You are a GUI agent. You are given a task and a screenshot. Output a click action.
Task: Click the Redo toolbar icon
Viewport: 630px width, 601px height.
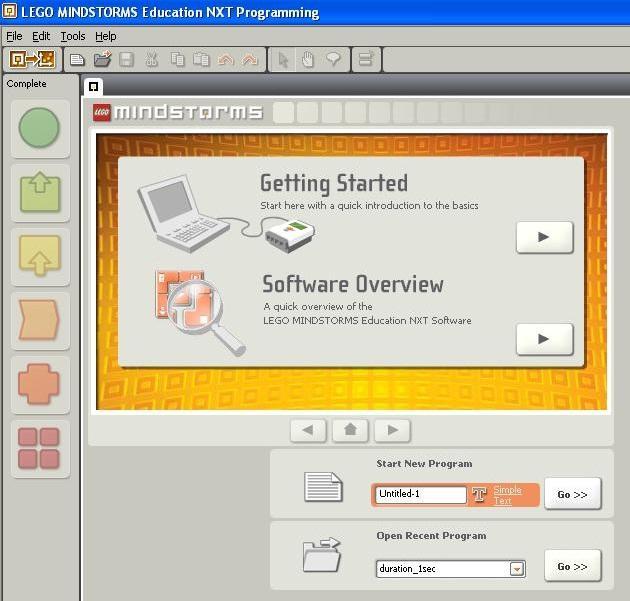pos(250,60)
